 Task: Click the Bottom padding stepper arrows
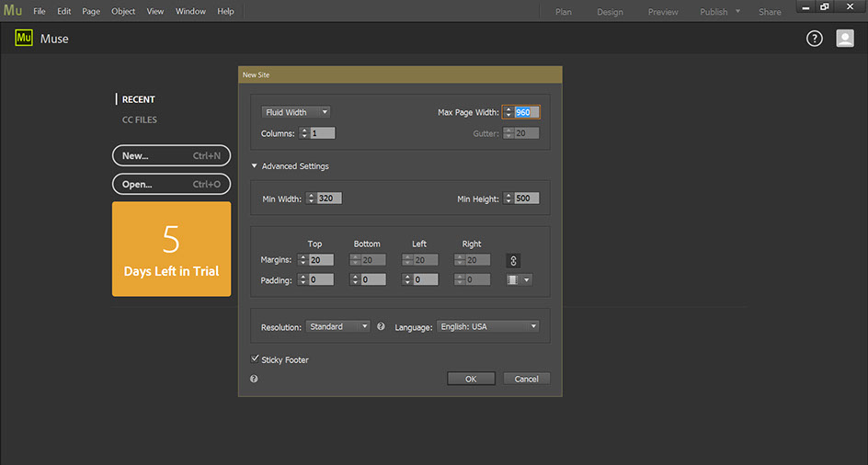[355, 279]
